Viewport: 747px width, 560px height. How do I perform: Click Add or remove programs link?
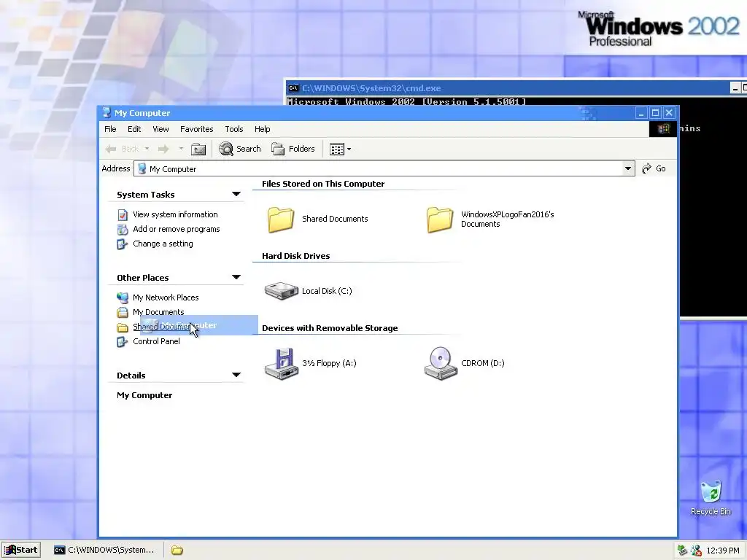[177, 229]
